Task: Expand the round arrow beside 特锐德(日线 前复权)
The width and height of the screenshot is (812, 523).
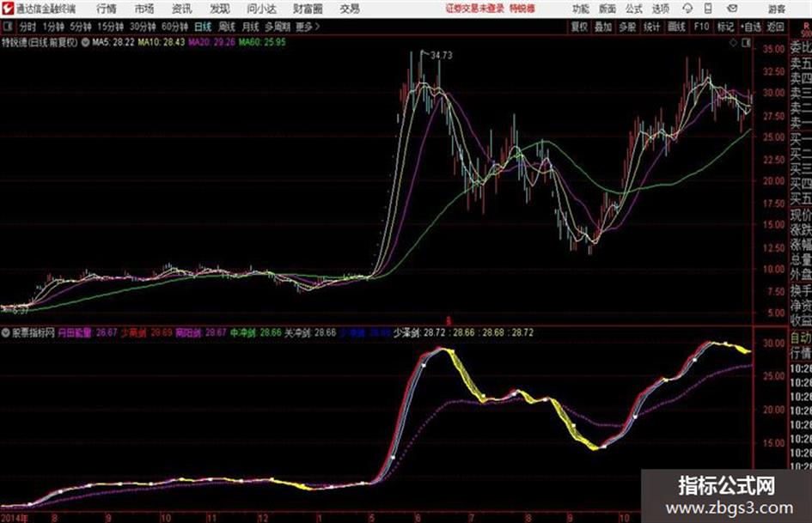Action: pos(85,42)
